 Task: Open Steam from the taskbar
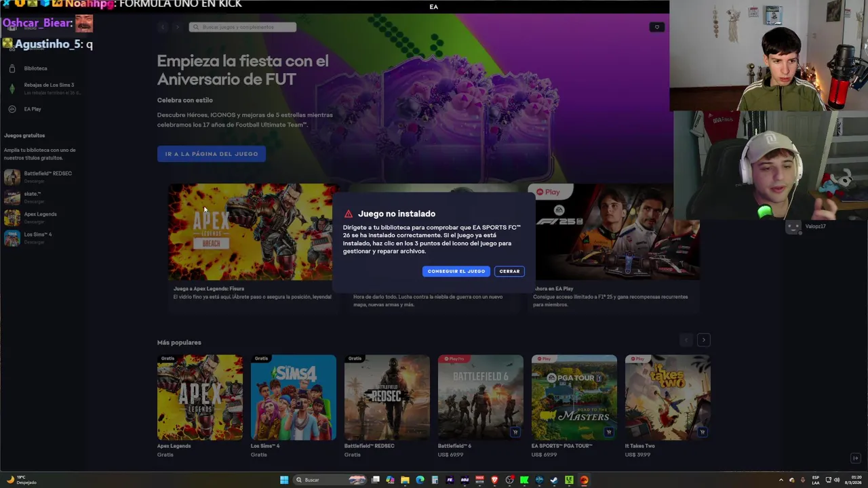point(554,480)
